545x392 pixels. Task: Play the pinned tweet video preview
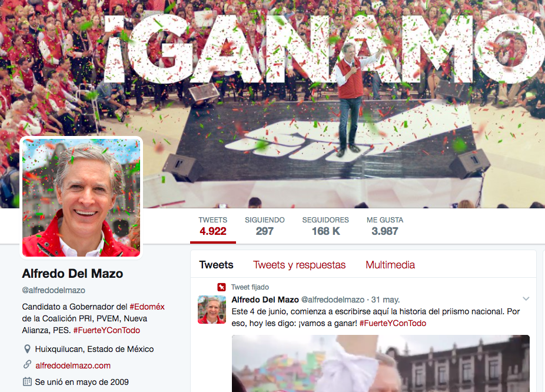coord(381,364)
